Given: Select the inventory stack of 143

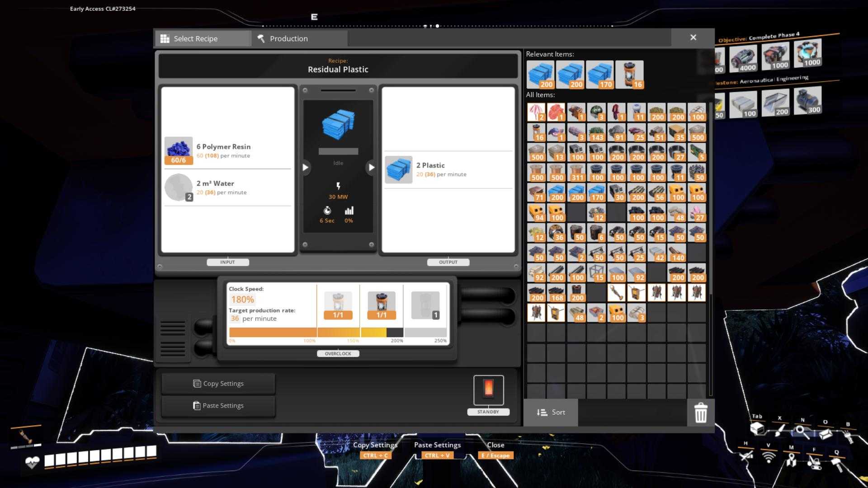Looking at the screenshot, I should [x=596, y=132].
